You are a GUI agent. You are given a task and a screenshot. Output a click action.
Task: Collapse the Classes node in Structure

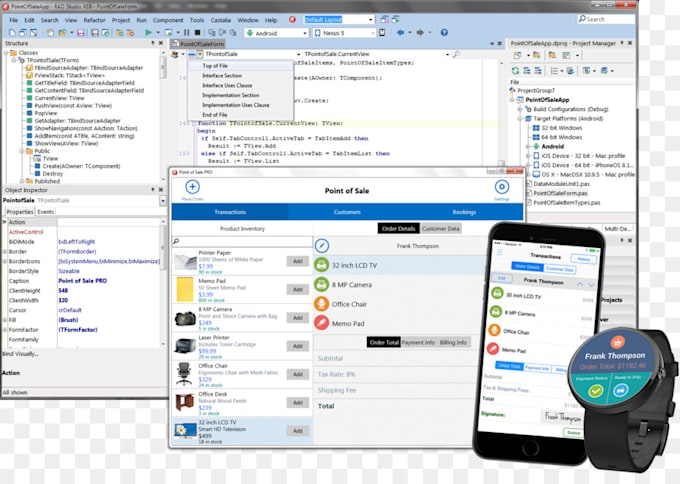click(7, 52)
